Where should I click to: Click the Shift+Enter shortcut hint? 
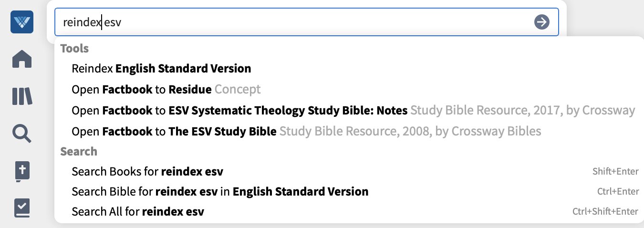pyautogui.click(x=615, y=172)
